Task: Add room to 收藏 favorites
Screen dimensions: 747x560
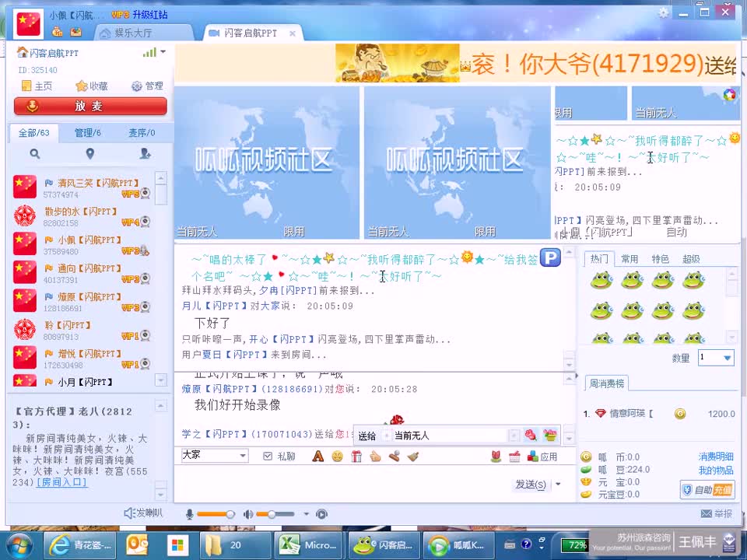Action: coord(92,86)
